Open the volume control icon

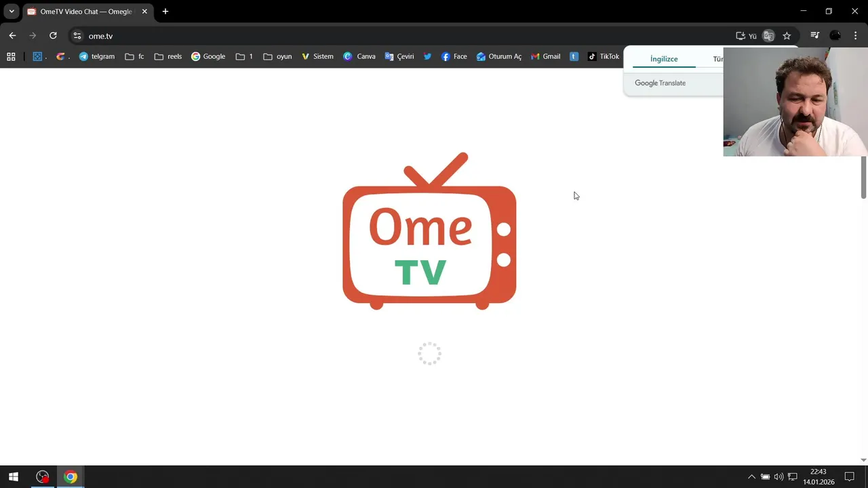coord(778,476)
